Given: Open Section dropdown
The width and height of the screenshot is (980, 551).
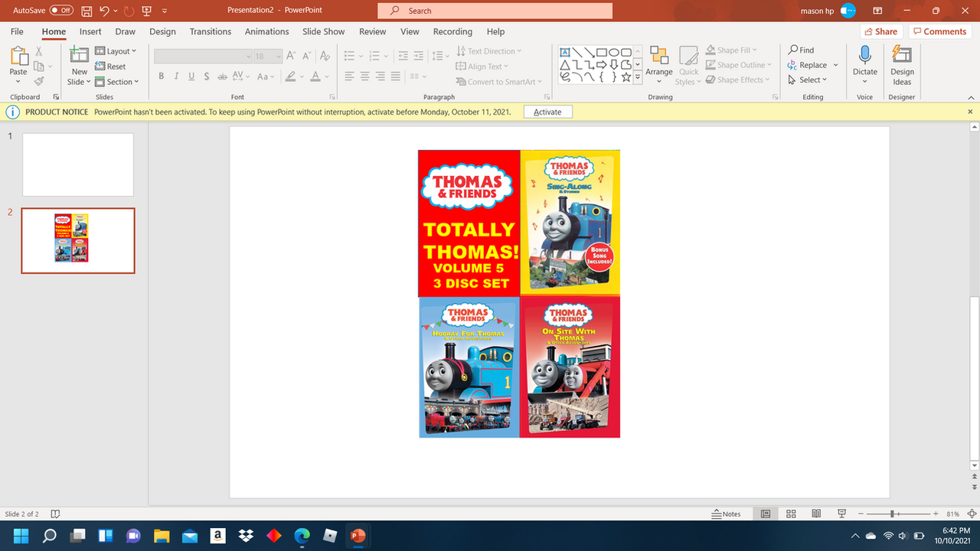Looking at the screenshot, I should point(117,82).
